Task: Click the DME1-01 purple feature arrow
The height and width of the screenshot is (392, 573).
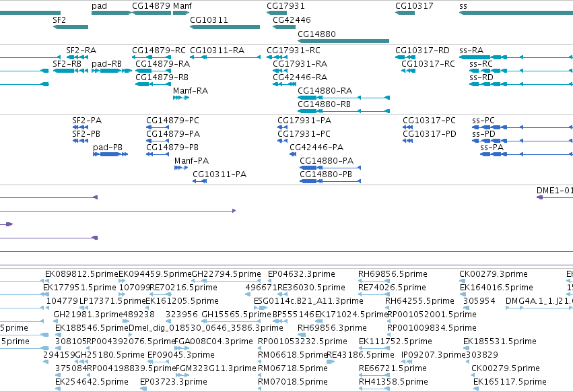Action: tap(555, 197)
